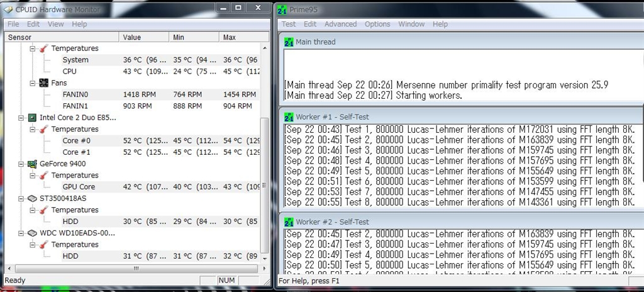Click 'Starting workers.' line in Main thread
The width and height of the screenshot is (644, 292).
(373, 96)
